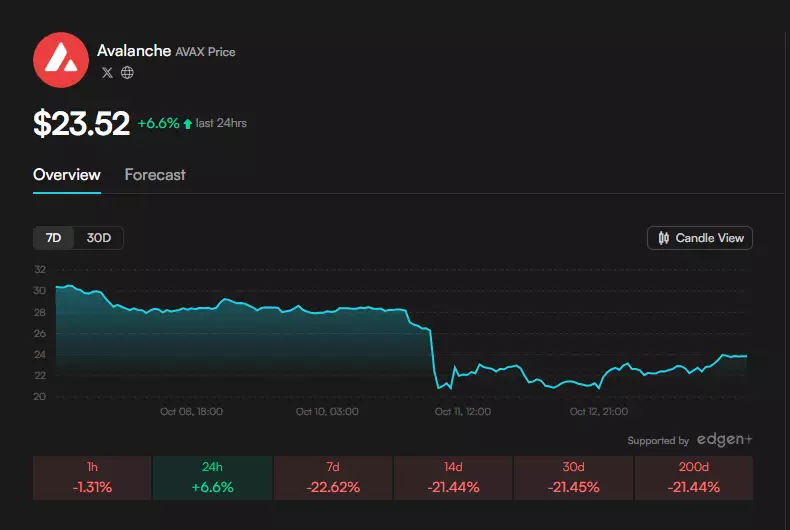
Task: Click the Candle View button label
Action: coord(710,238)
